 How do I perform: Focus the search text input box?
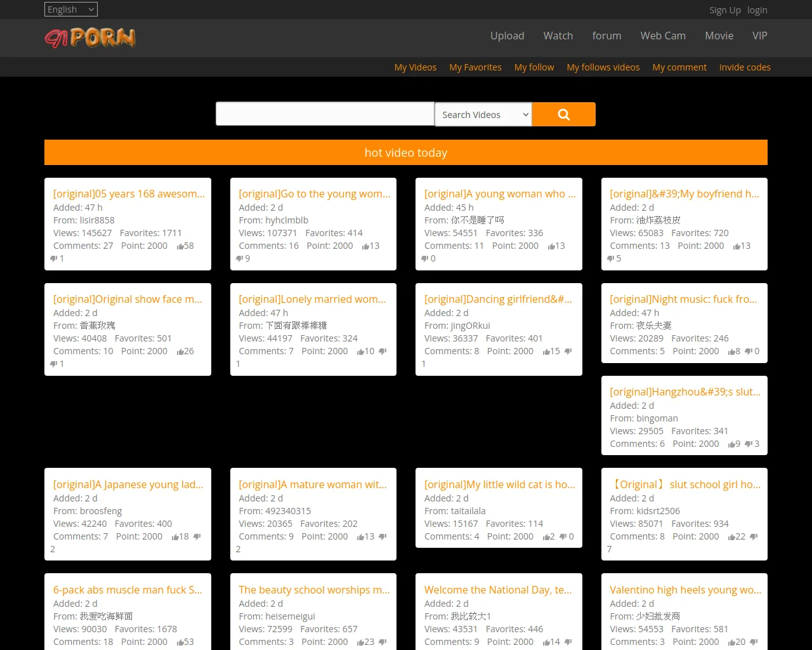pyautogui.click(x=325, y=114)
